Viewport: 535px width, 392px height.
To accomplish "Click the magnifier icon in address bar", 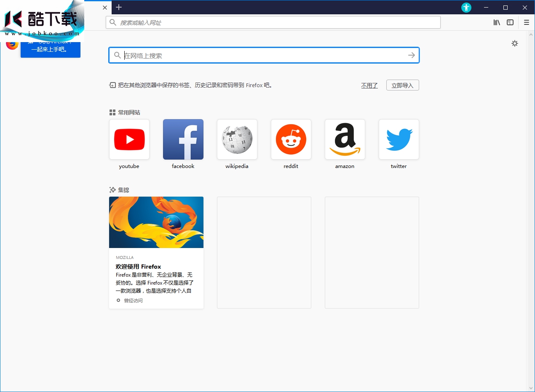I will click(112, 22).
